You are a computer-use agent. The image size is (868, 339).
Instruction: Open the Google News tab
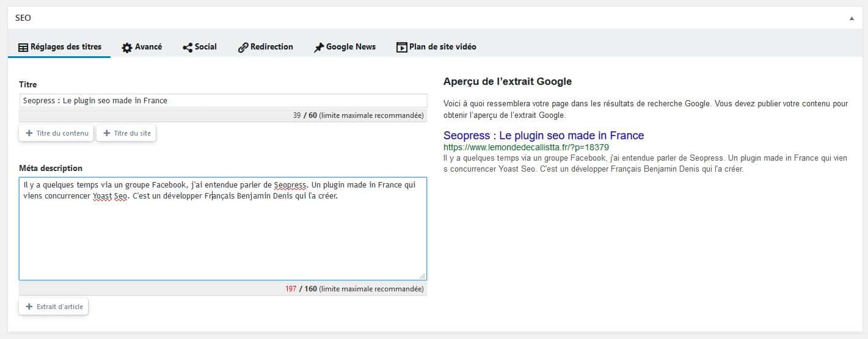[x=345, y=46]
